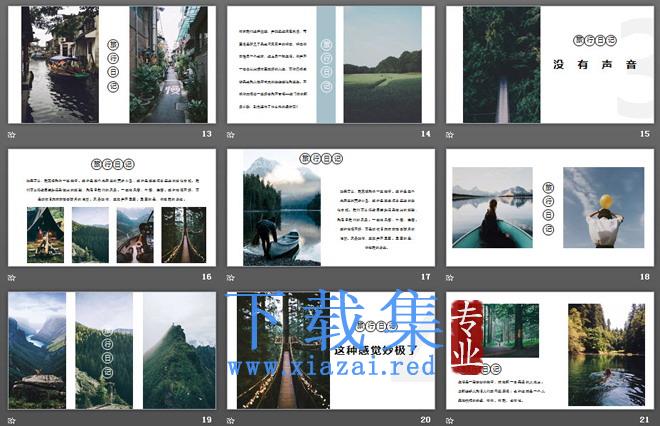This screenshot has height=426, width=660.
Task: Select slide 14 thumbnail with meadow photo
Action: 331,64
